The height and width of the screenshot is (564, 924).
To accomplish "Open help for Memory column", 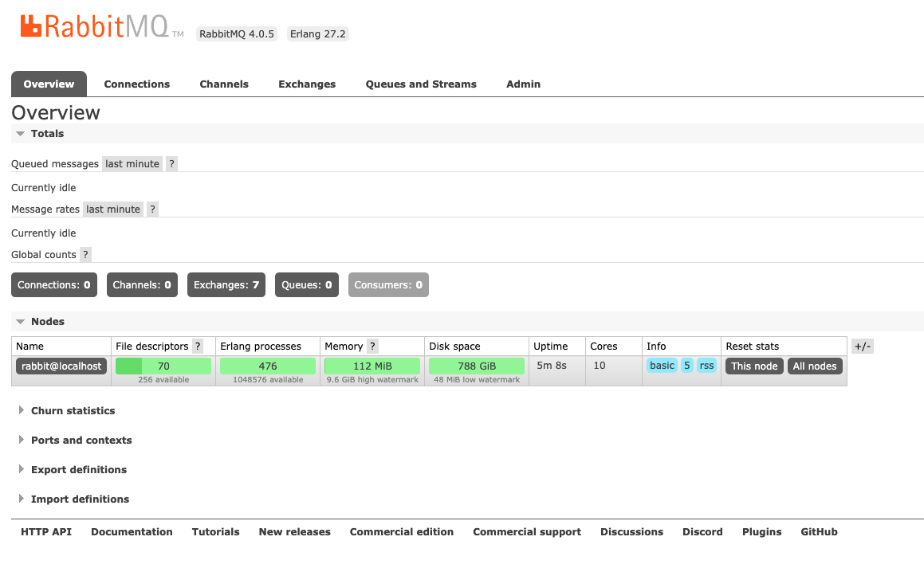I will [x=372, y=347].
